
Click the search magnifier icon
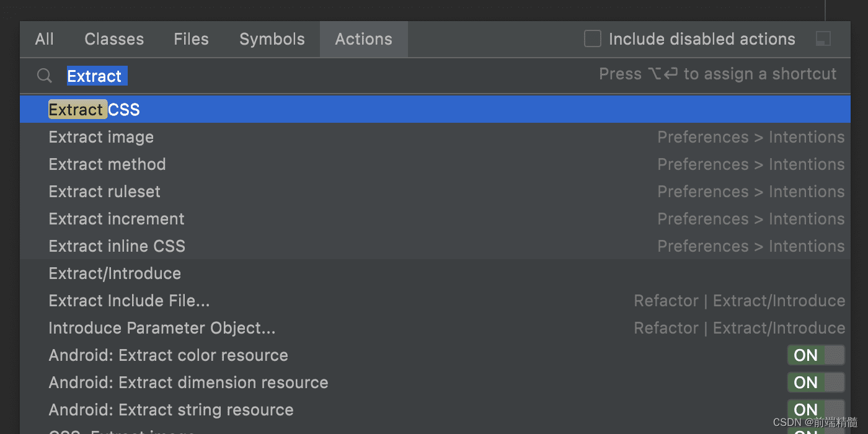tap(43, 76)
